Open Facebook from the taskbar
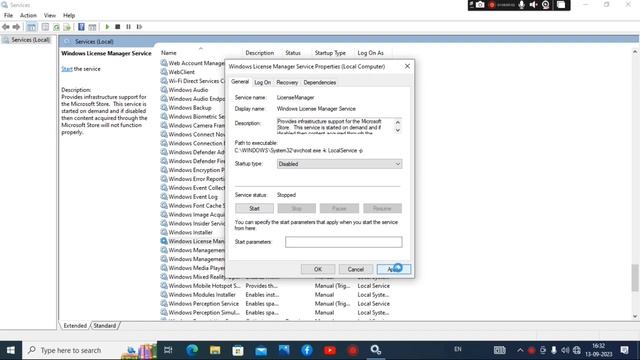Screen dimensions: 640x360 (307, 350)
